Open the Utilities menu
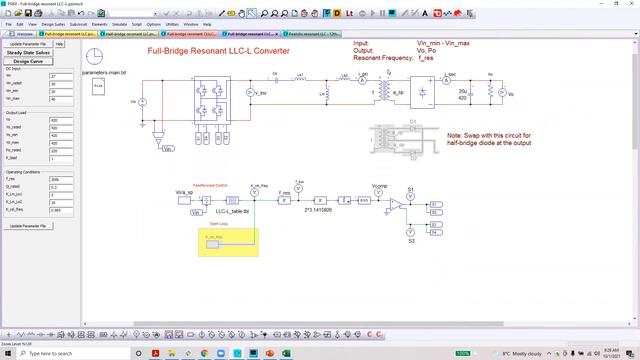 coord(172,24)
